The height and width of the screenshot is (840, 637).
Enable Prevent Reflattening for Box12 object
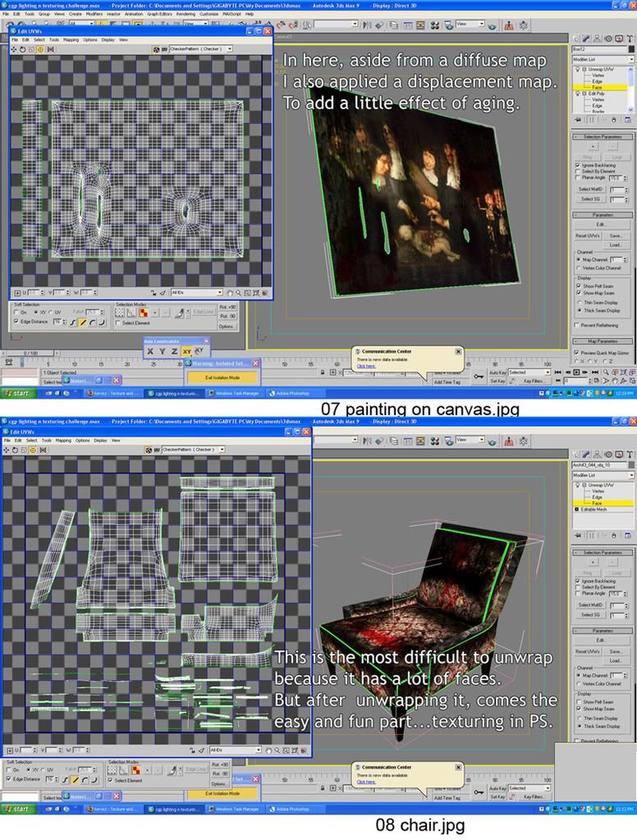click(x=576, y=325)
